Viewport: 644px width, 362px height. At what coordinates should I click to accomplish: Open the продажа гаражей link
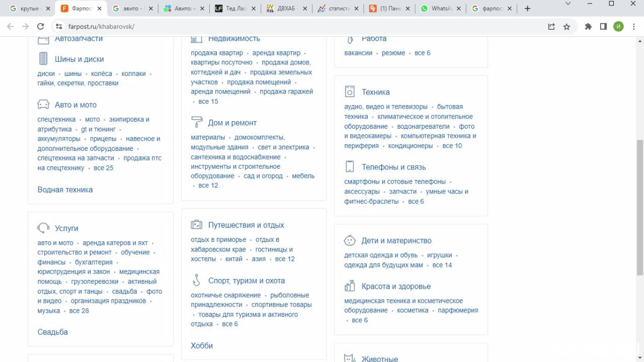point(286,92)
